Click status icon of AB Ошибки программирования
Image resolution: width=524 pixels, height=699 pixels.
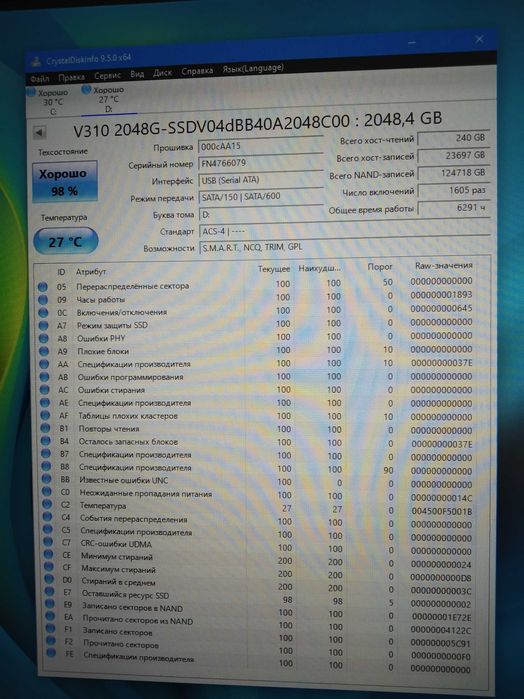45,377
